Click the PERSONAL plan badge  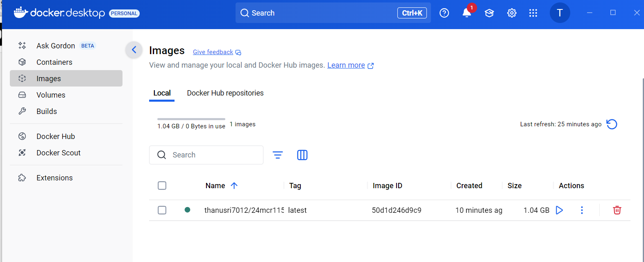pyautogui.click(x=124, y=14)
